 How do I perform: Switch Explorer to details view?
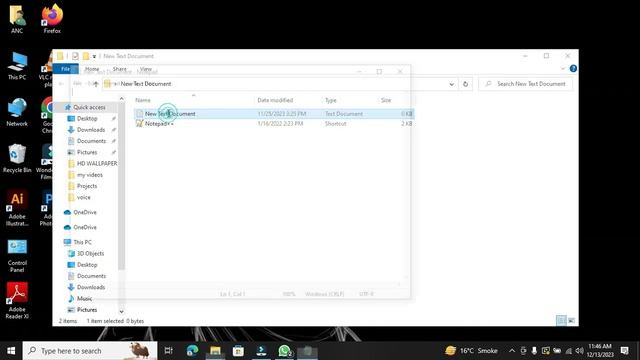[561, 321]
